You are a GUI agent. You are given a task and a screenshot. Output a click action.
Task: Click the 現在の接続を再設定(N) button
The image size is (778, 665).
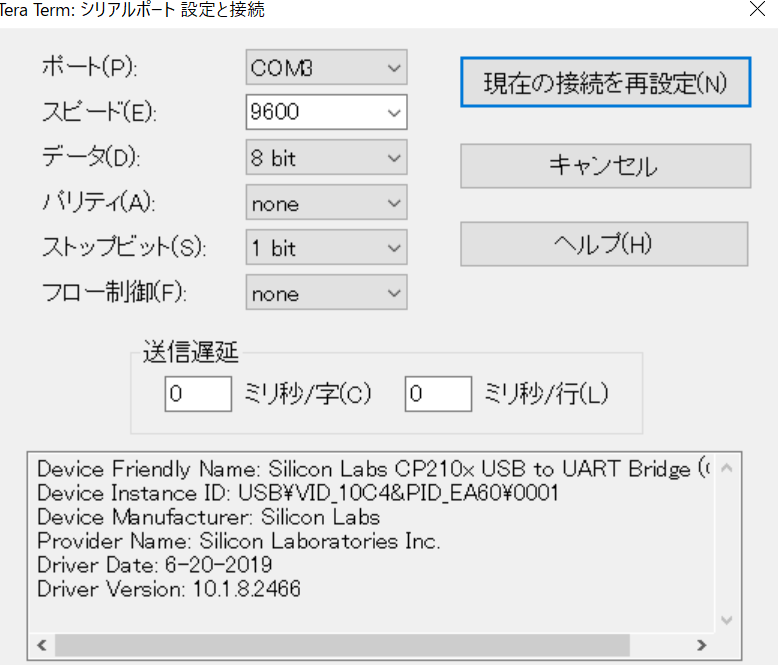pos(605,83)
